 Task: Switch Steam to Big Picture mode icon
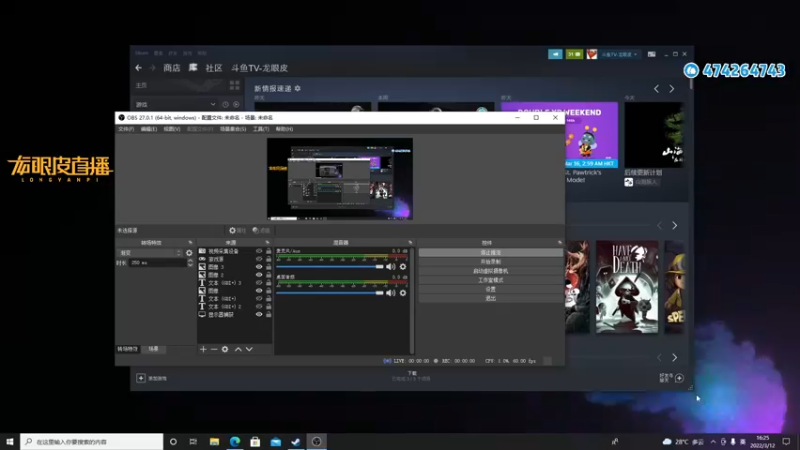(652, 54)
